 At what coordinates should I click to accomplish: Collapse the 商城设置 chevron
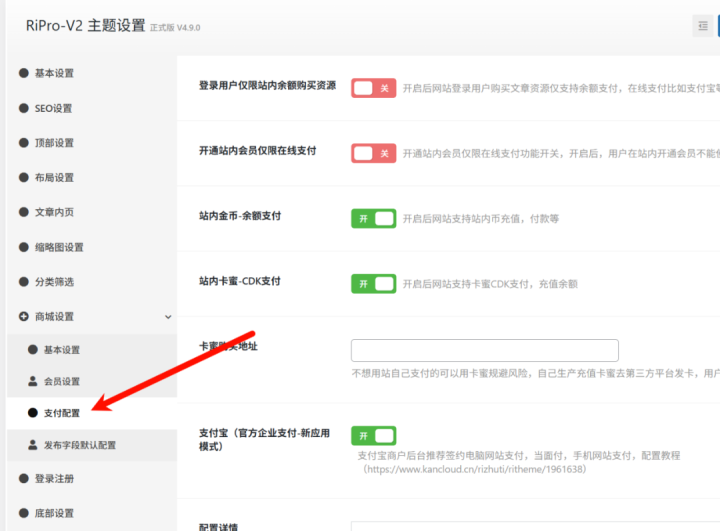point(168,317)
